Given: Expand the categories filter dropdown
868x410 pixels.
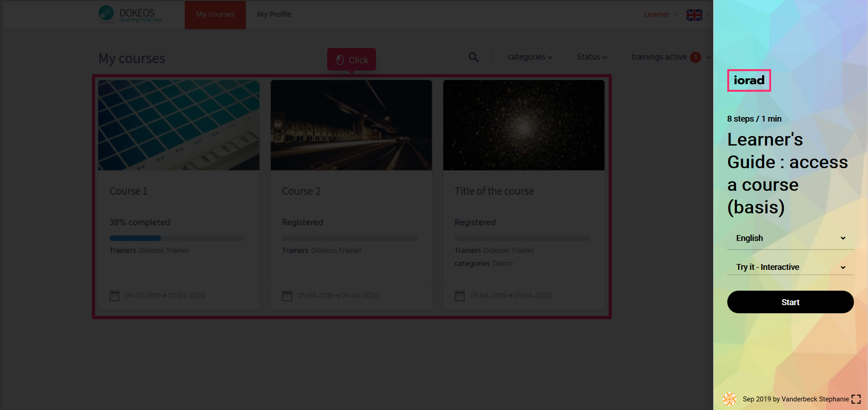Looking at the screenshot, I should (x=529, y=57).
